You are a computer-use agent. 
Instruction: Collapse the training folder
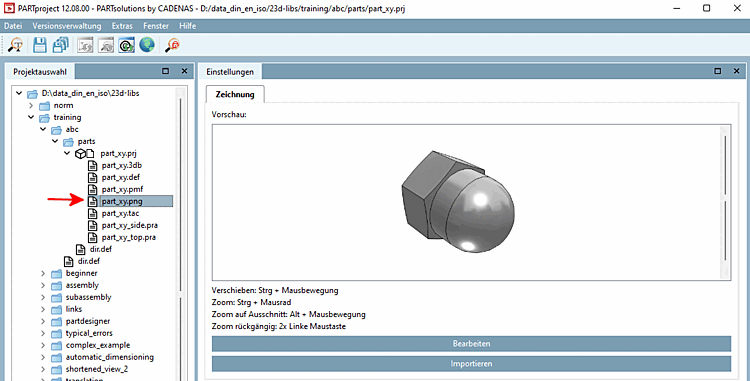[x=31, y=117]
